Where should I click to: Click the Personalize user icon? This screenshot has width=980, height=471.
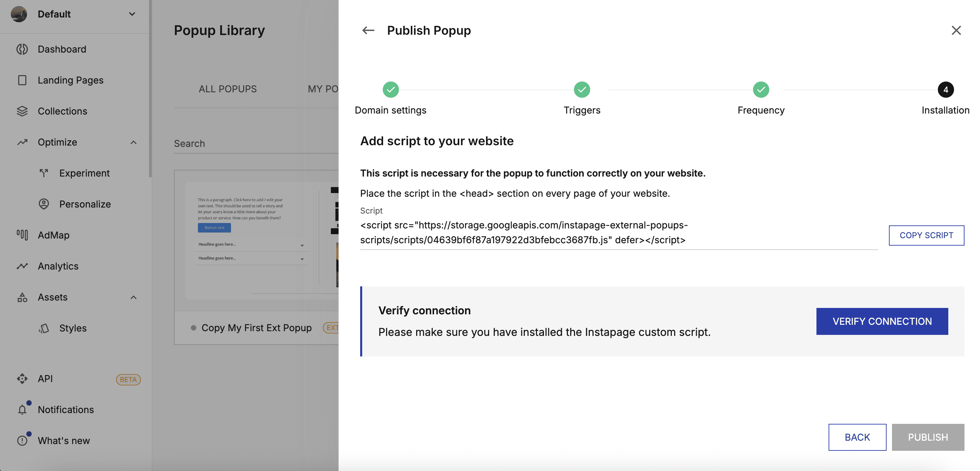[x=44, y=204]
